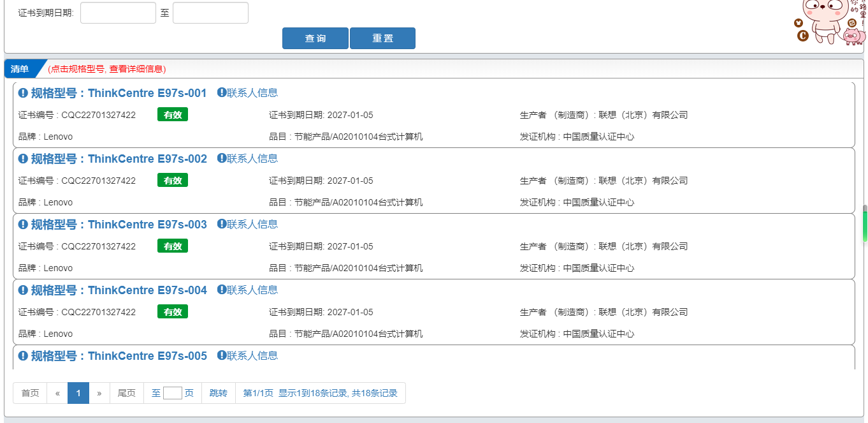Open ThinkCentre E97s-004 specification details

119,290
